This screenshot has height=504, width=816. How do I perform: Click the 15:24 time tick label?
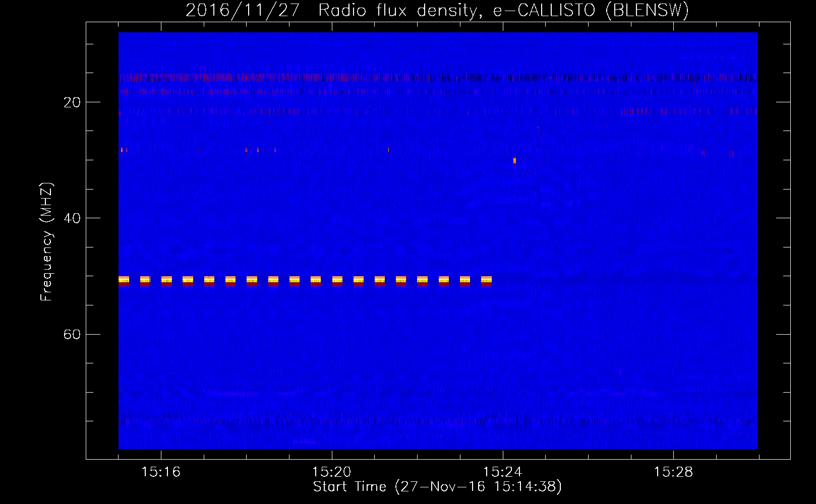click(502, 472)
